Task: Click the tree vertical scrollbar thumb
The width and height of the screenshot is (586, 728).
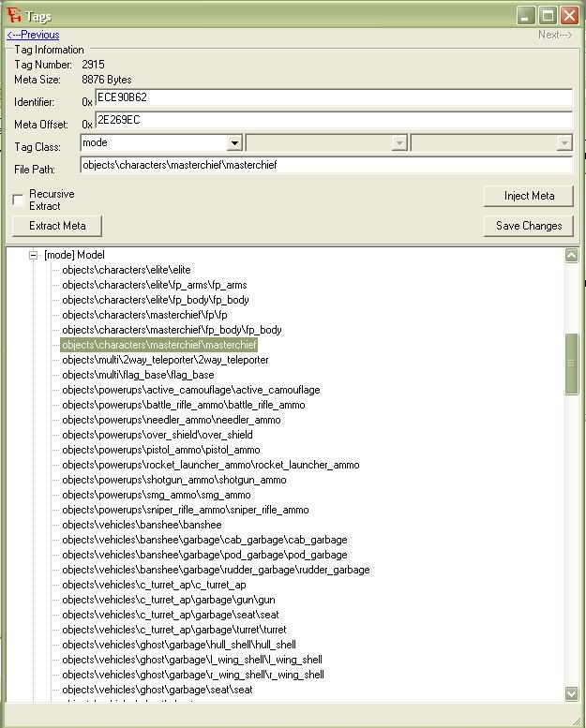Action: click(571, 364)
